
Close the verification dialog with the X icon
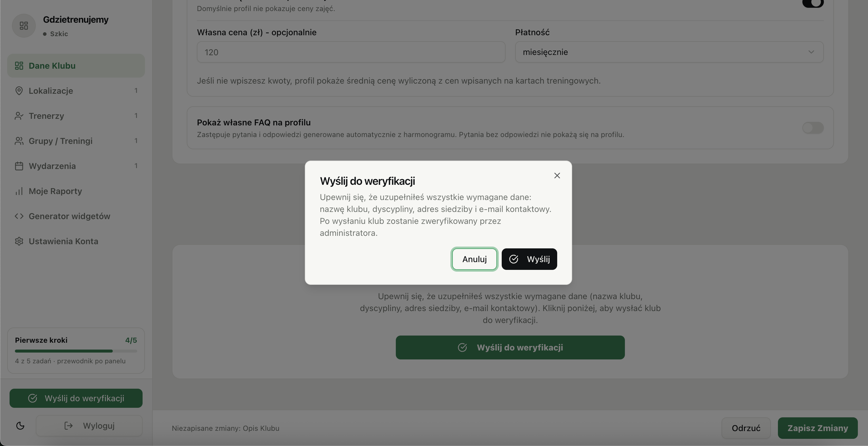point(557,176)
